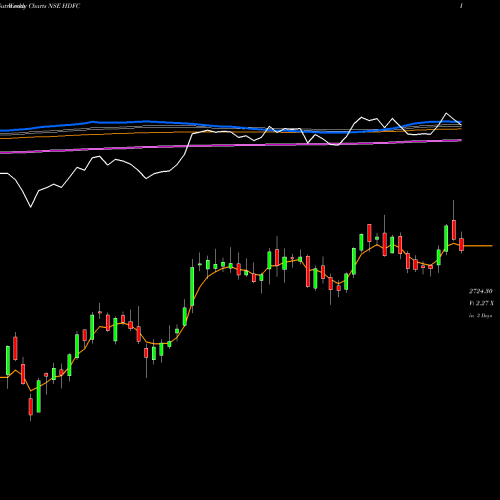Viewport: 500px width, 500px height.
Task: Click the tallest green candle in the rally
Action: (x=192, y=286)
